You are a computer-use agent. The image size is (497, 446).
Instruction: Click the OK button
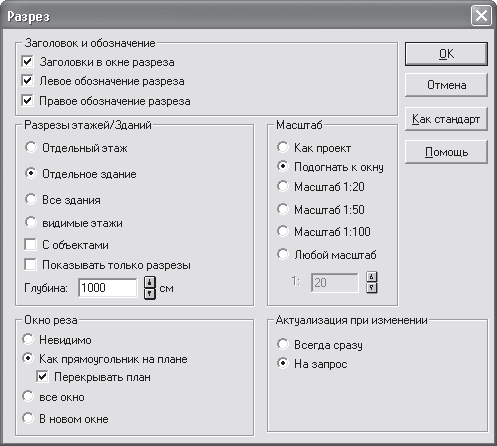pos(446,54)
